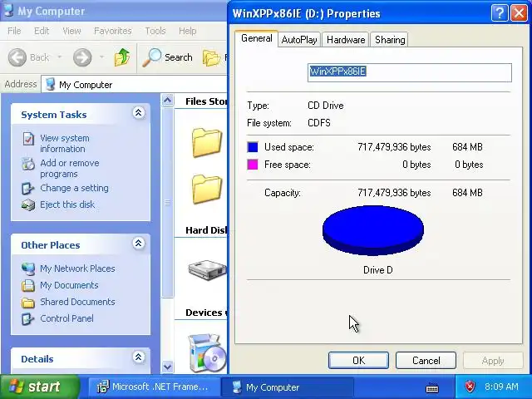This screenshot has height=399, width=532.
Task: Click the vertical scrollbar thumb
Action: [167, 203]
